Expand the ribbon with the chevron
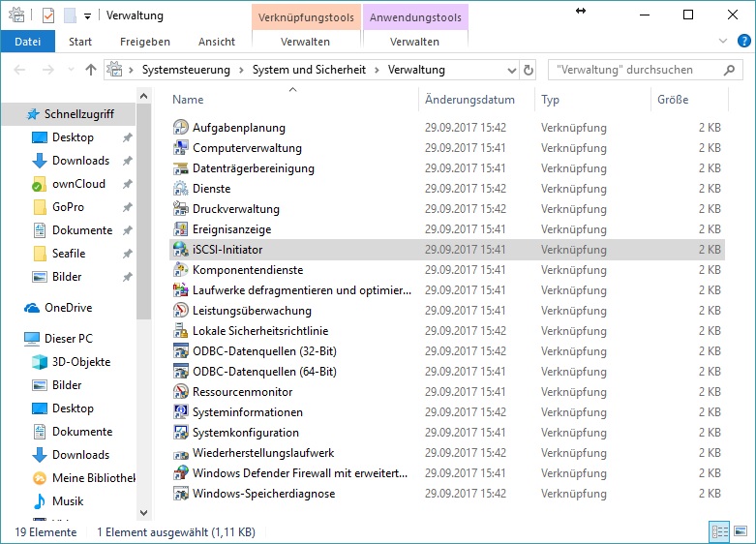 pyautogui.click(x=723, y=41)
